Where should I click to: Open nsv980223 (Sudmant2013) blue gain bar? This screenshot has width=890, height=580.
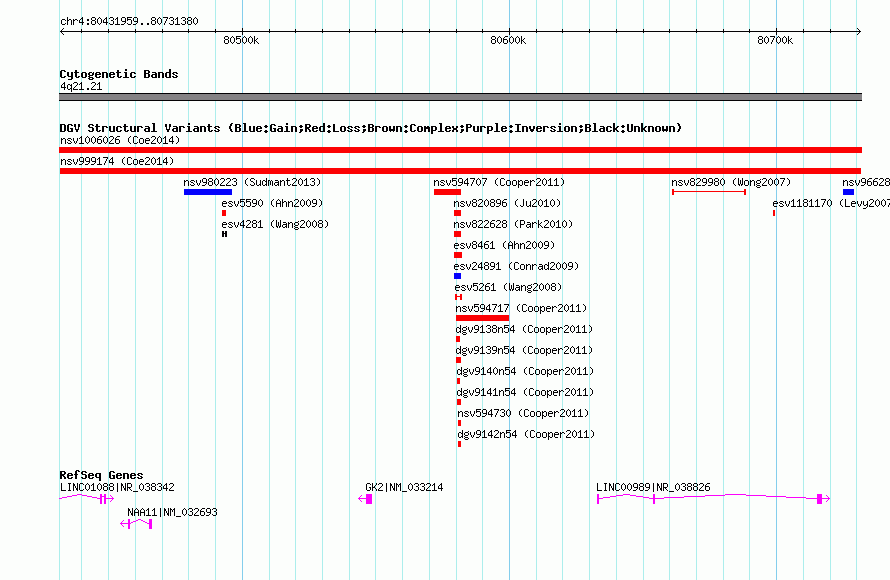[x=208, y=192]
